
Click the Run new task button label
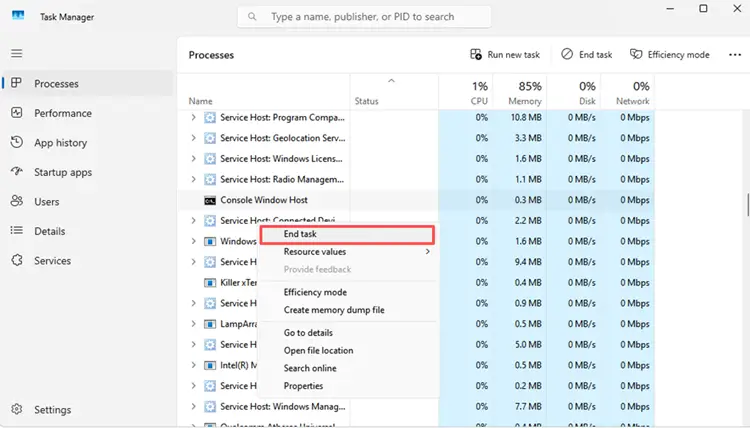513,55
